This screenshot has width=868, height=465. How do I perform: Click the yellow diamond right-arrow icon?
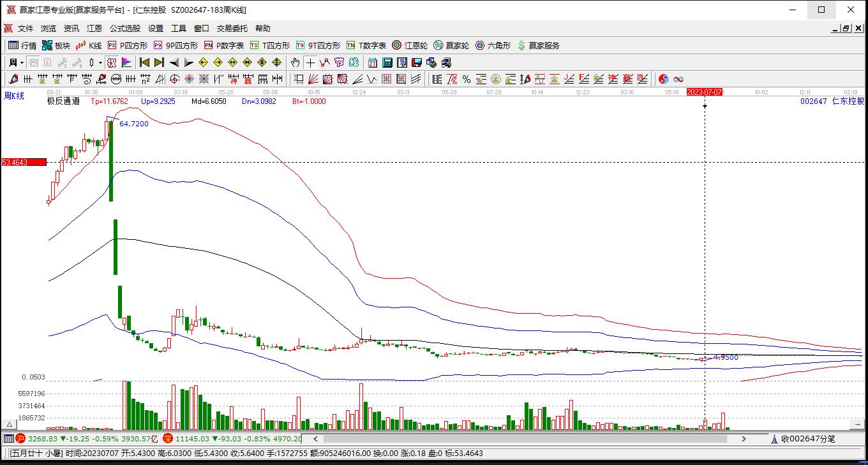[x=218, y=63]
